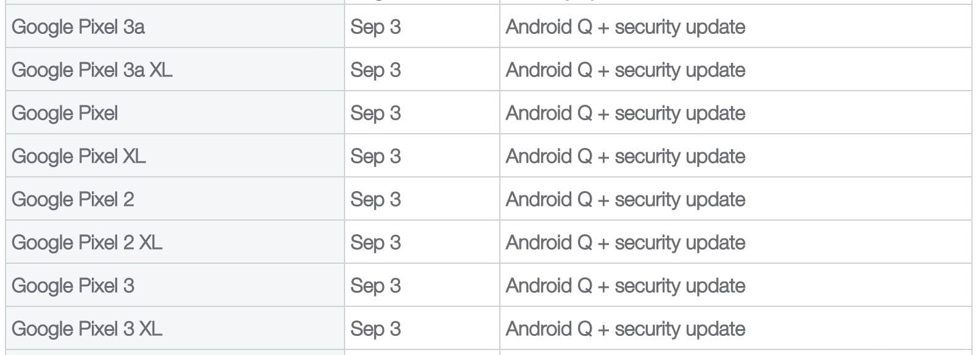Select the Sep 3 date in Google Pixel XL row
This screenshot has width=980, height=355.
[x=375, y=157]
